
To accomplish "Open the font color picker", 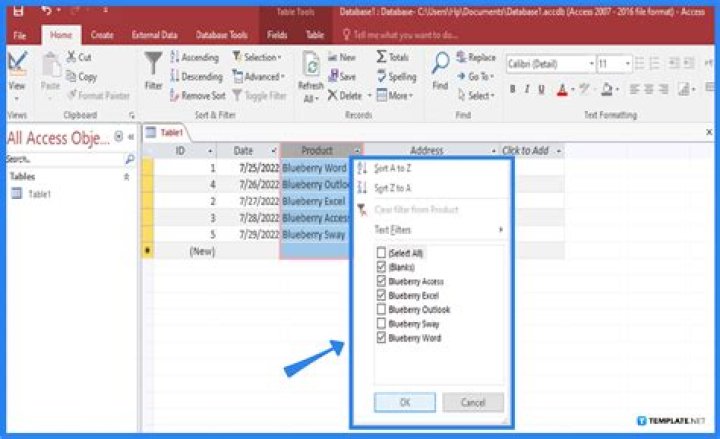I will (573, 89).
